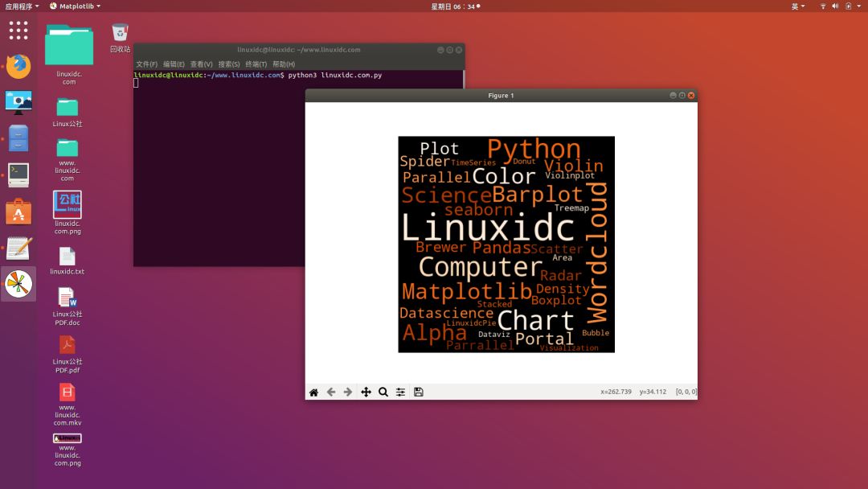Open Configure subplots sliders icon
The width and height of the screenshot is (868, 489).
pyautogui.click(x=400, y=392)
